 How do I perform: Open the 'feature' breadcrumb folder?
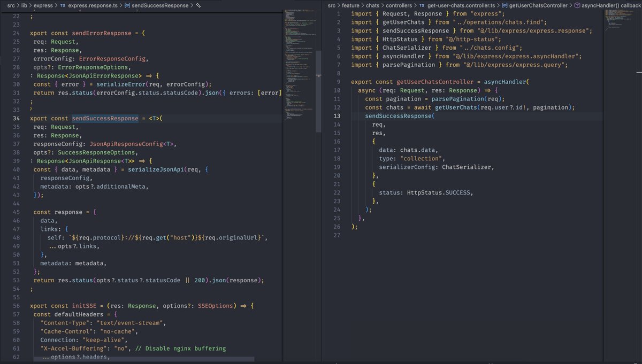351,5
